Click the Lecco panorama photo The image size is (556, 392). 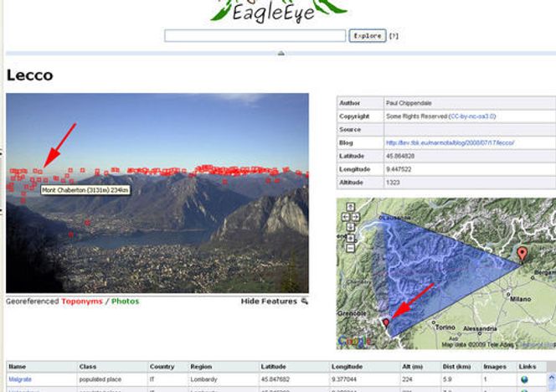[157, 193]
